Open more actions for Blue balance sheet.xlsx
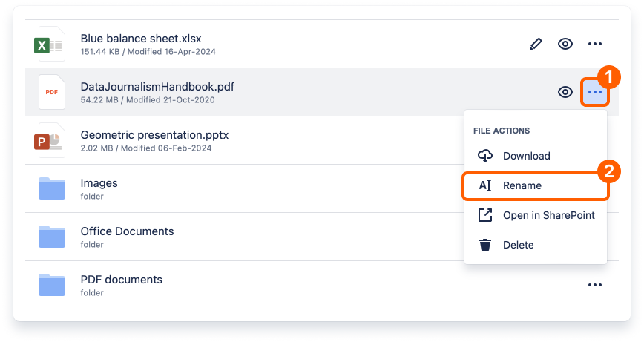 click(x=595, y=44)
